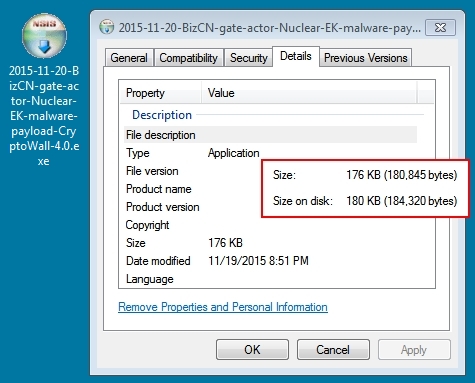Click the CryptoWall-4.0.exe file name label

tap(44, 116)
